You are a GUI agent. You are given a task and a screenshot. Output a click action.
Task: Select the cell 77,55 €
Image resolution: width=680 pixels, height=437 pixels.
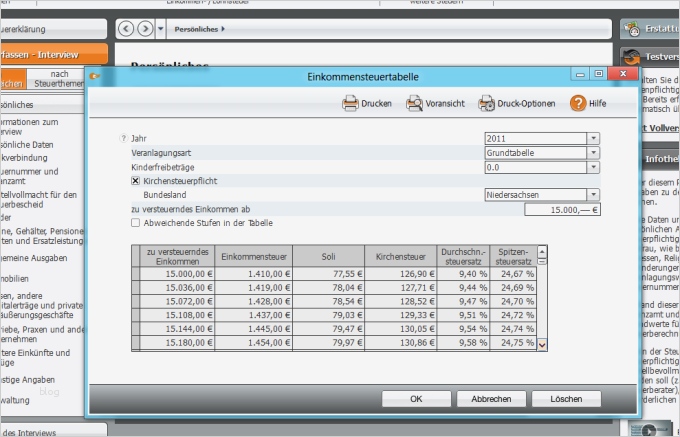[328, 274]
